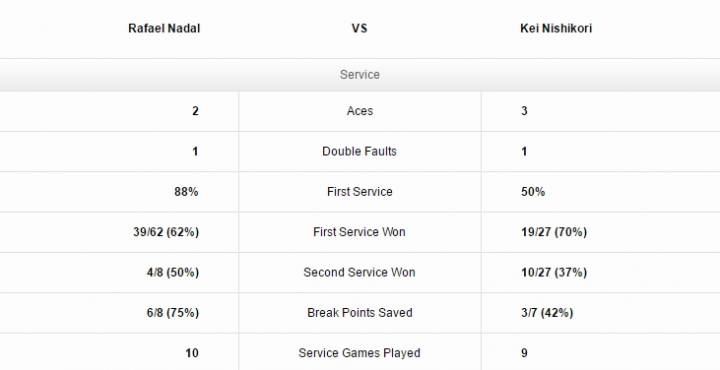This screenshot has width=720, height=370.
Task: Click the Kei Nishikori player name
Action: pos(556,28)
